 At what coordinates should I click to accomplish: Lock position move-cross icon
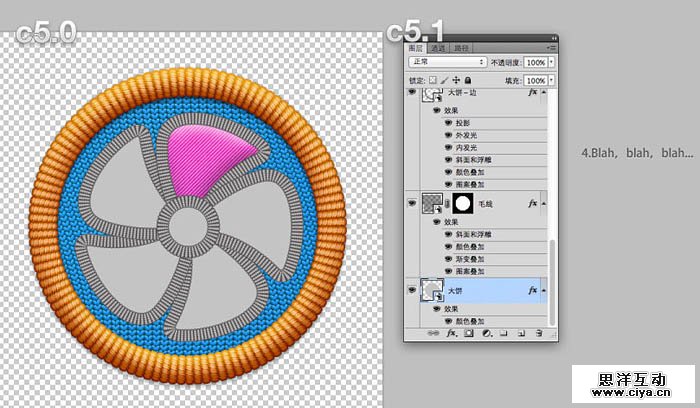456,80
